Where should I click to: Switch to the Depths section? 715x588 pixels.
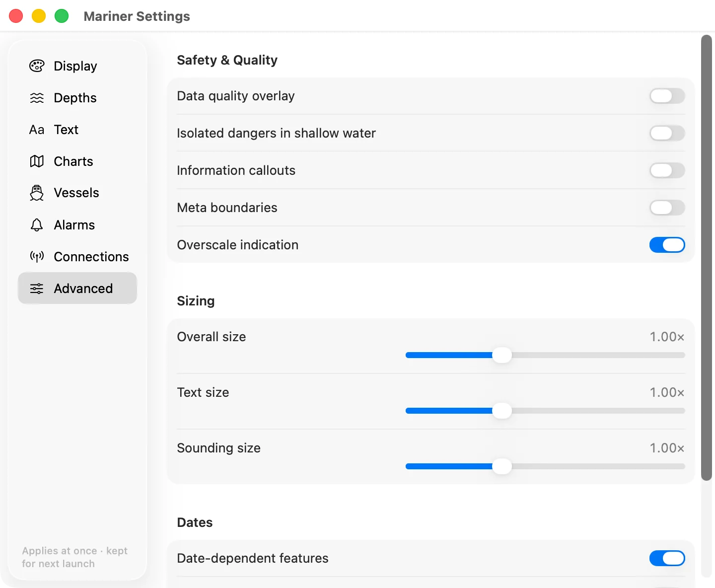pyautogui.click(x=77, y=98)
